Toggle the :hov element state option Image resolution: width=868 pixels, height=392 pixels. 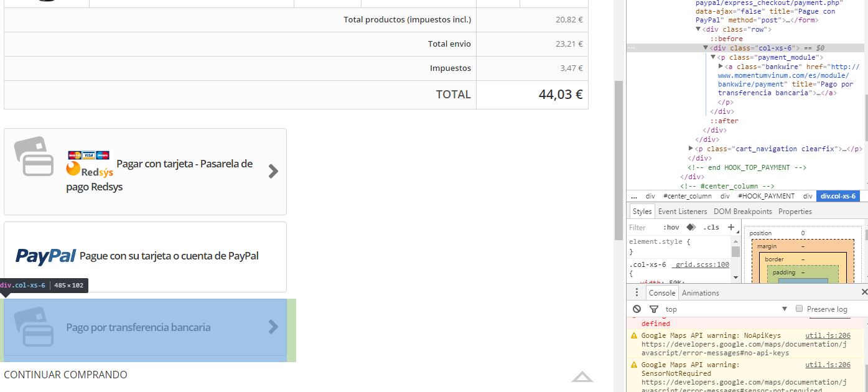(671, 228)
